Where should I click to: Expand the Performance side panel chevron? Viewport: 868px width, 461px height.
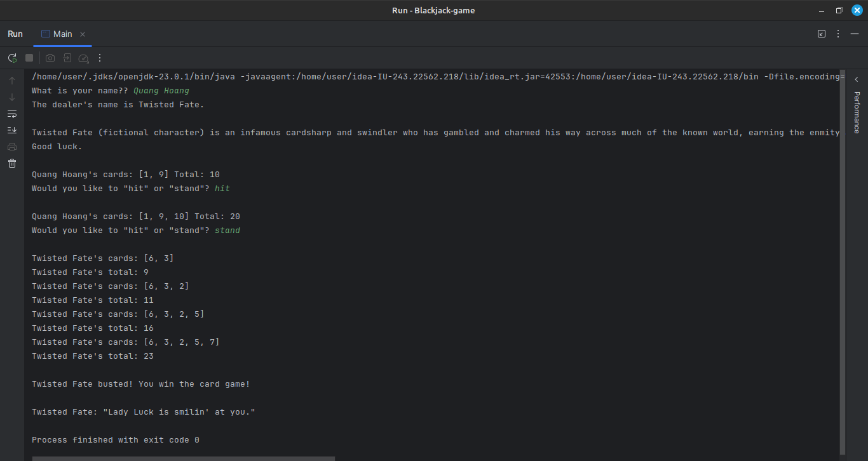(x=857, y=79)
